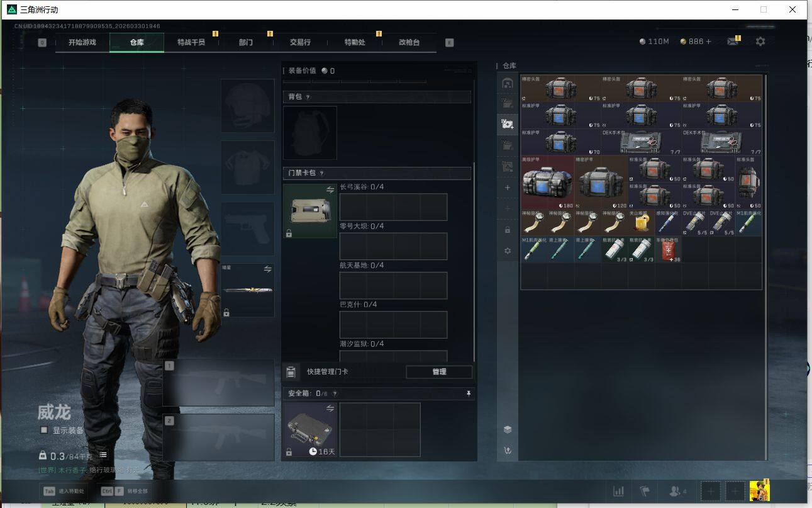Click the safe box case item
The image size is (812, 508).
[310, 430]
